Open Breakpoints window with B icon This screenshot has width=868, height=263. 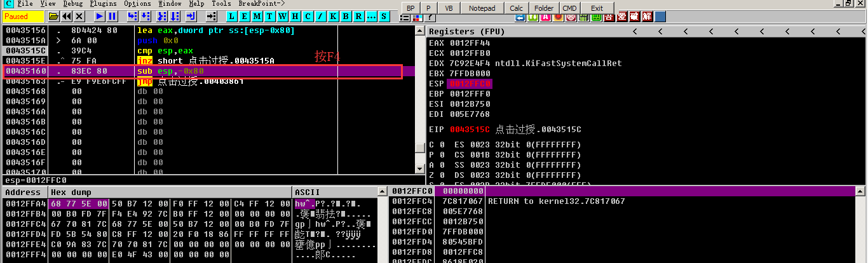346,16
